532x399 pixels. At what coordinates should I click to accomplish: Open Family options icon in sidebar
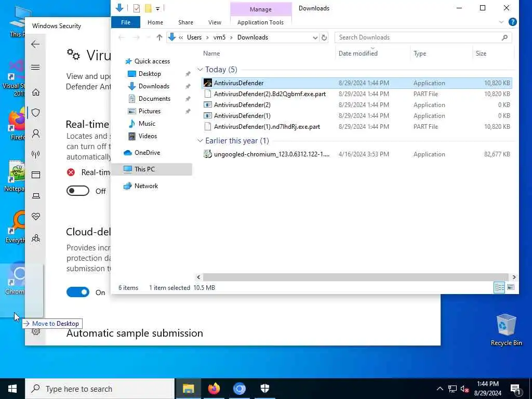(x=36, y=238)
